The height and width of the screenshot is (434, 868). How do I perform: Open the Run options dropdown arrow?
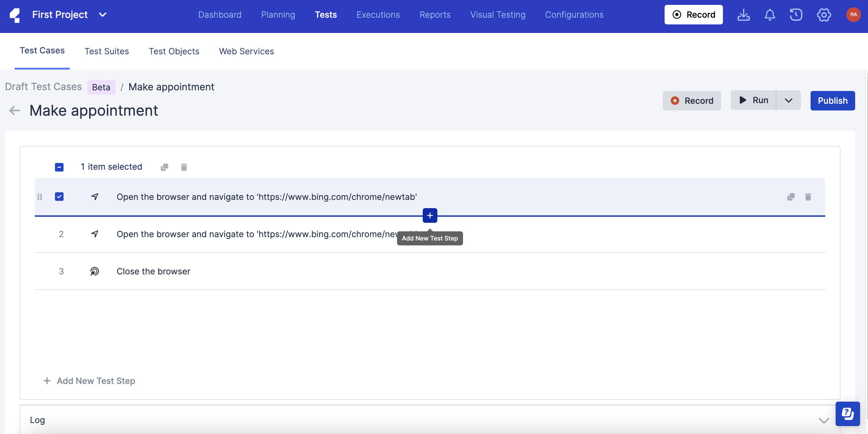tap(789, 100)
